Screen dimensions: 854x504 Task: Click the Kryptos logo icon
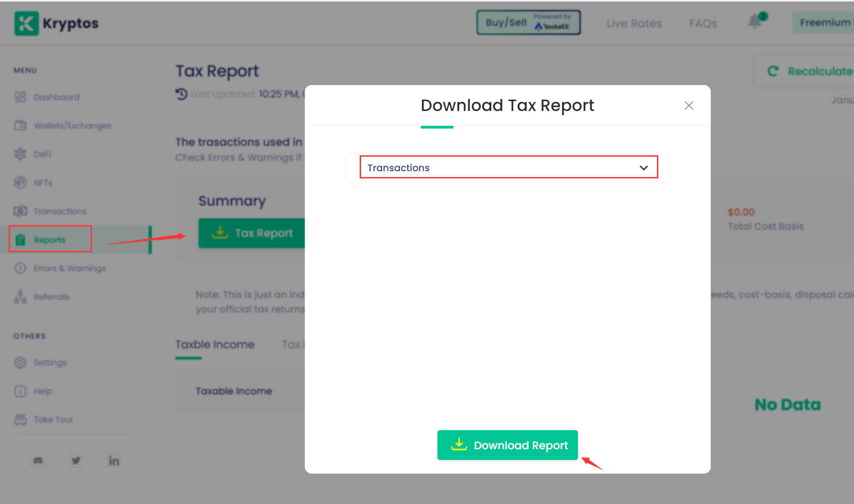tap(26, 24)
